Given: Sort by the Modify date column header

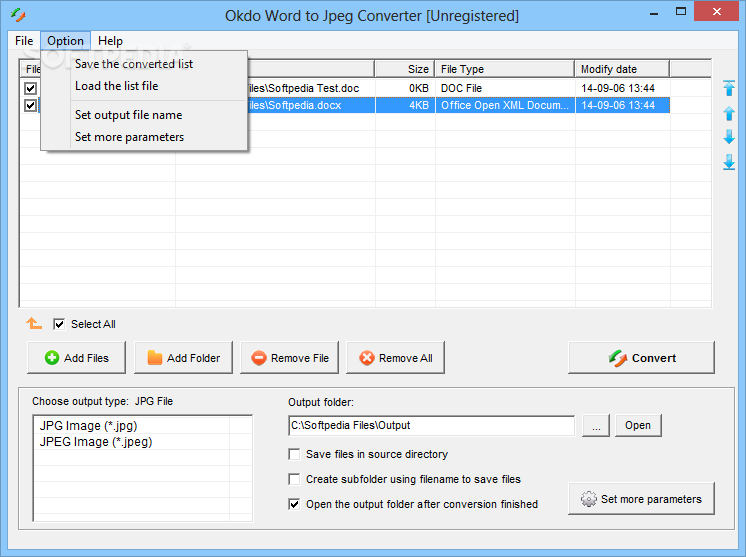Looking at the screenshot, I should (622, 69).
